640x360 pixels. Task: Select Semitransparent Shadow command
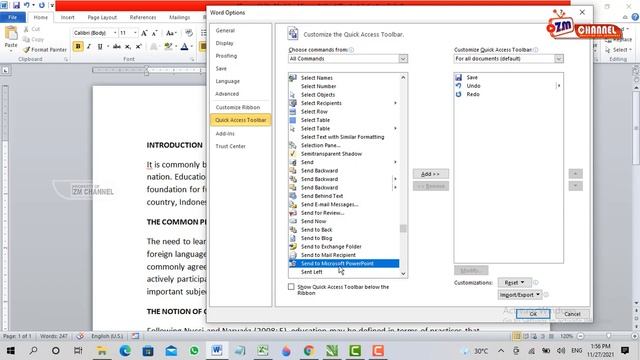point(344,154)
